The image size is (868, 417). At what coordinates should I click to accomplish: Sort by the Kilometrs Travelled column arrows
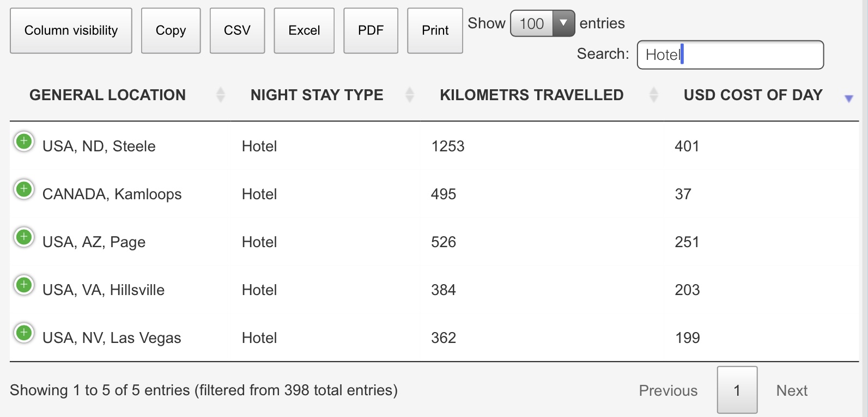click(654, 95)
